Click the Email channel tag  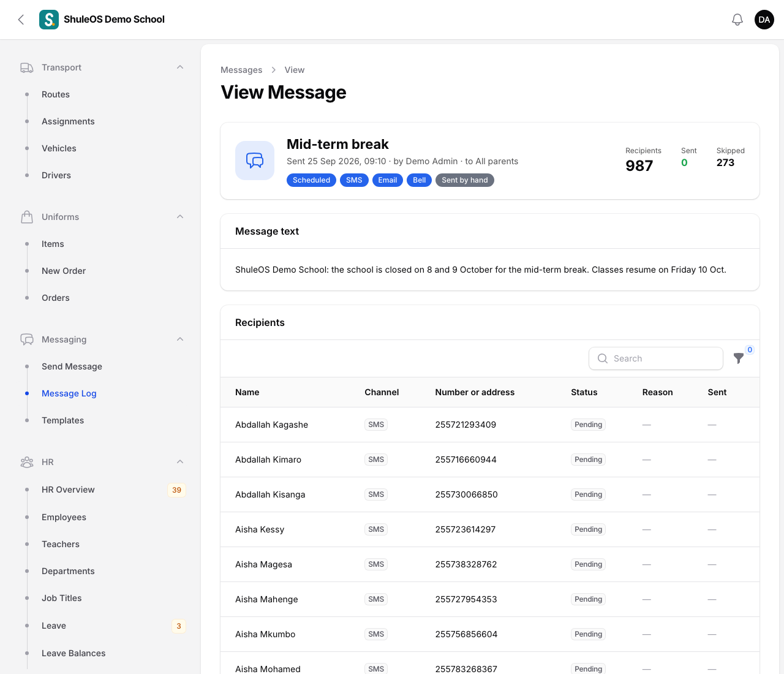click(388, 180)
